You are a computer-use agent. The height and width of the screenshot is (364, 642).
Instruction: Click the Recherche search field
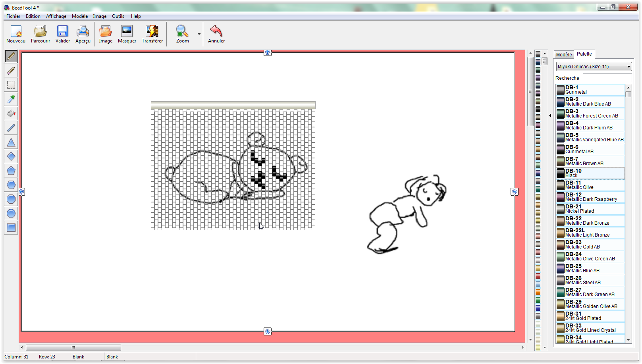tap(607, 78)
